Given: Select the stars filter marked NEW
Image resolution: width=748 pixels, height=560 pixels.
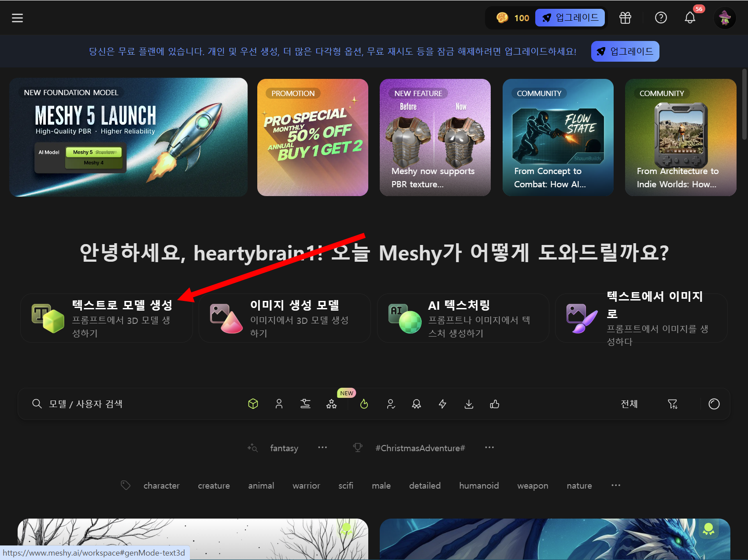Looking at the screenshot, I should pyautogui.click(x=331, y=404).
